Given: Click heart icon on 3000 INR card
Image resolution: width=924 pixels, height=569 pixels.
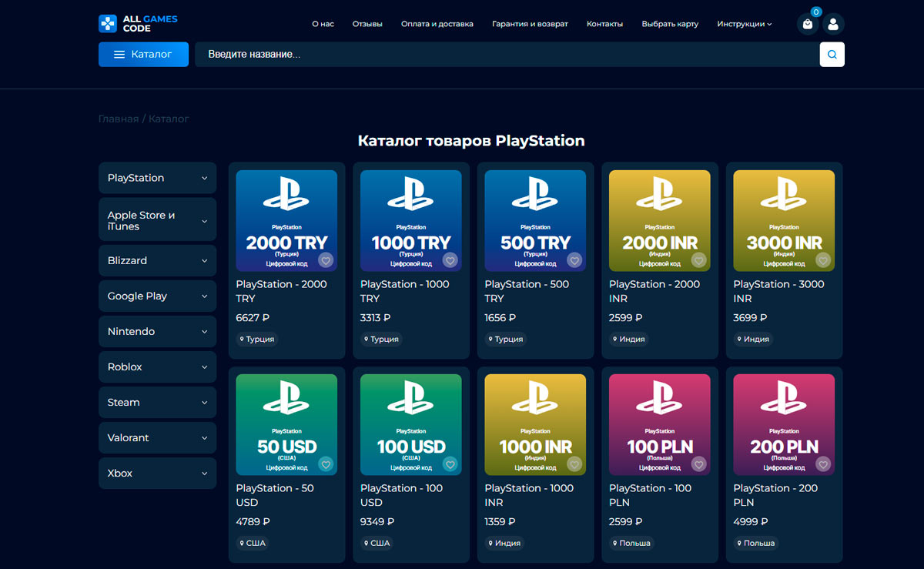Looking at the screenshot, I should (x=823, y=260).
